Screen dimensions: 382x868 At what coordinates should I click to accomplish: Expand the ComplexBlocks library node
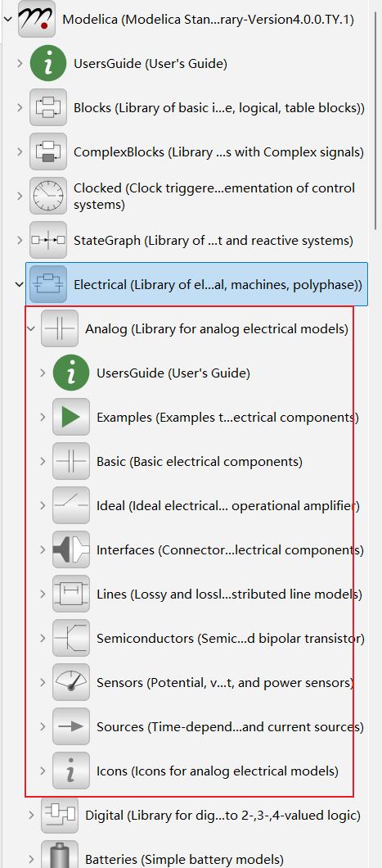[x=20, y=151]
